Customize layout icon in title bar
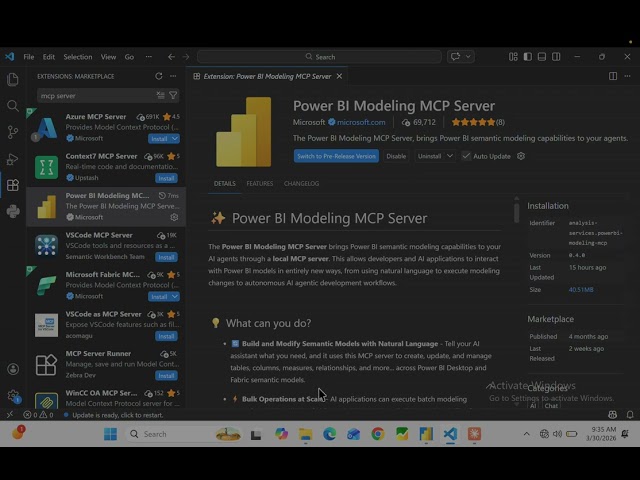The image size is (640, 480). click(x=513, y=57)
